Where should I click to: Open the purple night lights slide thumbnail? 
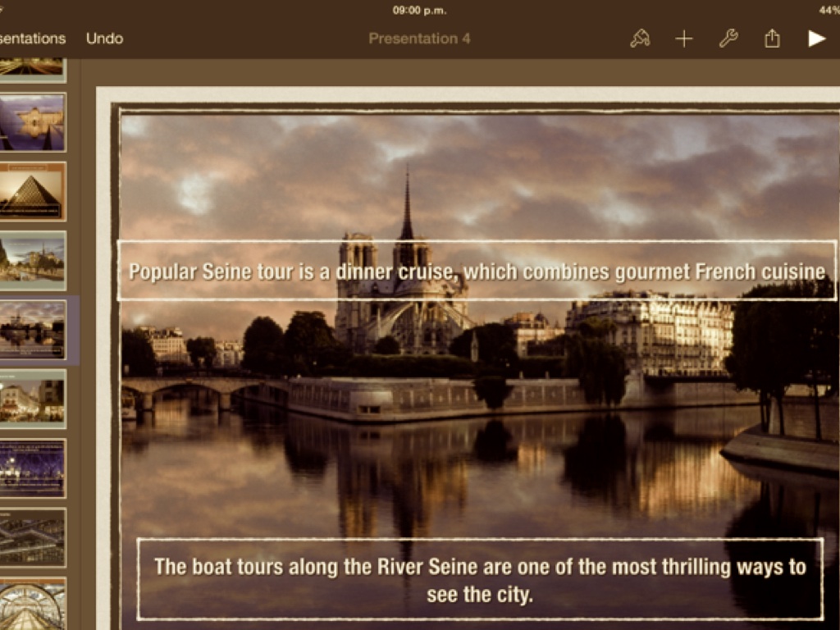point(33,468)
